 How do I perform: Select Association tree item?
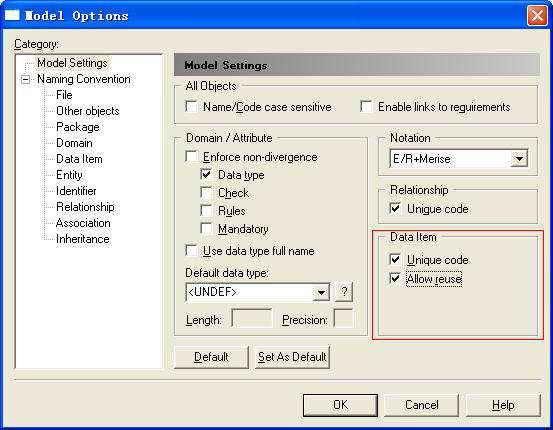click(83, 223)
